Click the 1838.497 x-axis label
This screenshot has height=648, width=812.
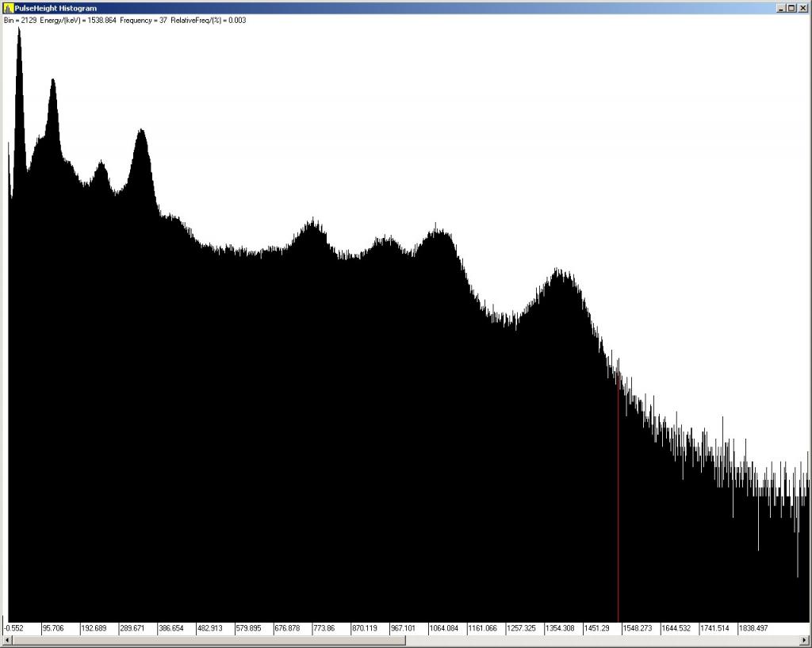pyautogui.click(x=753, y=628)
